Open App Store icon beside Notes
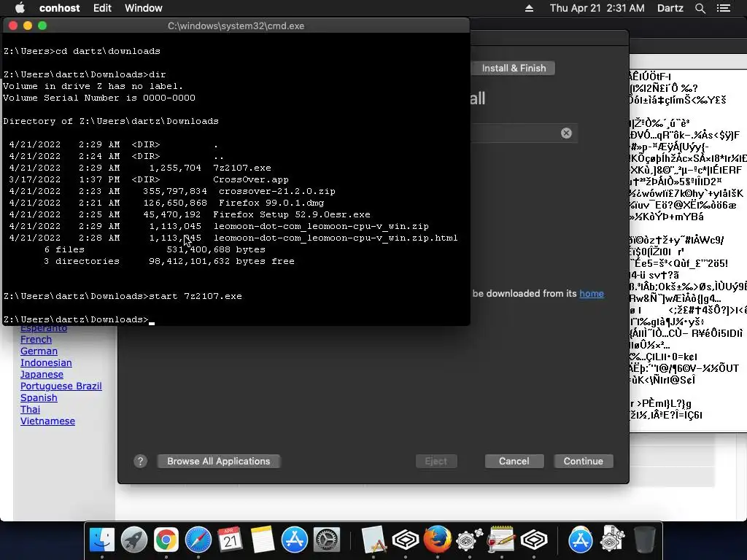747x560 pixels. click(x=295, y=540)
